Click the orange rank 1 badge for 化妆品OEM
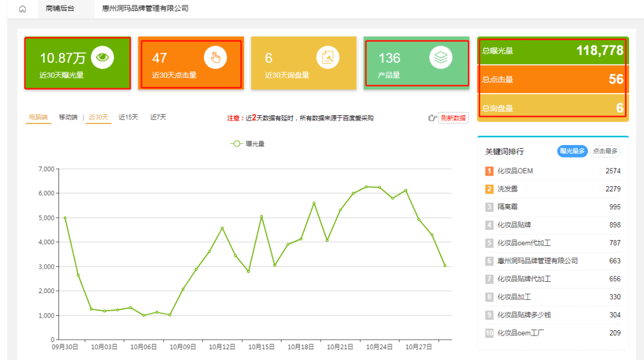The image size is (644, 360). 490,171
